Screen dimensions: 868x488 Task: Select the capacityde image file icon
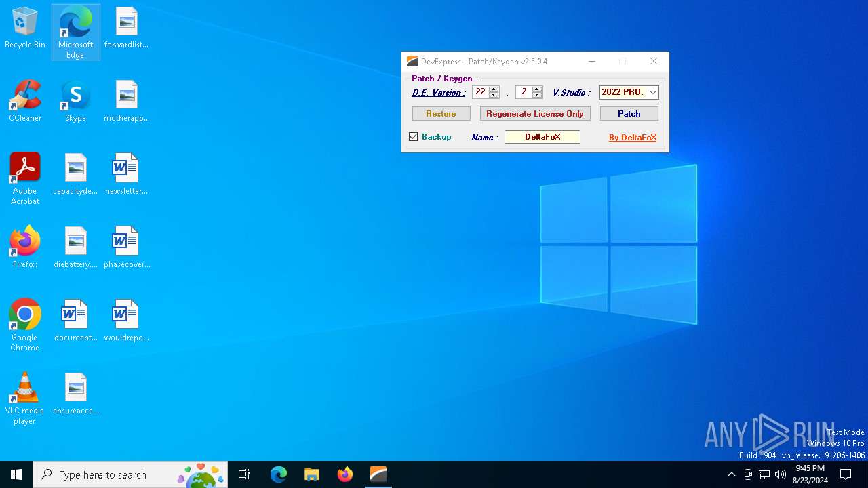(75, 175)
